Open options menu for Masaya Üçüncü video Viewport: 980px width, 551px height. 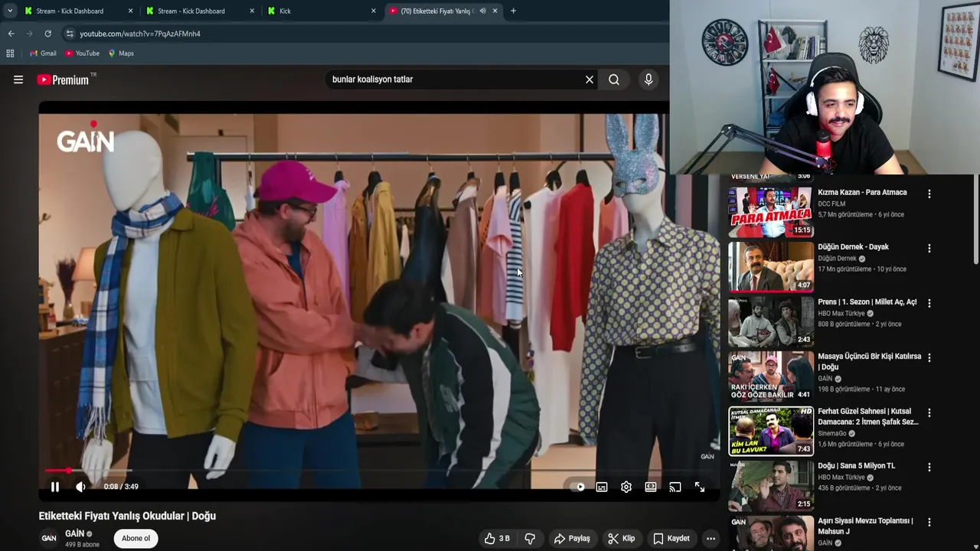[929, 358]
